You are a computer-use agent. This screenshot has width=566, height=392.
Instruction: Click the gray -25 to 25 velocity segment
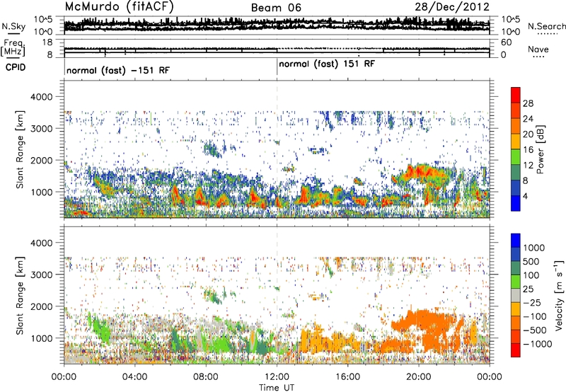click(x=516, y=295)
